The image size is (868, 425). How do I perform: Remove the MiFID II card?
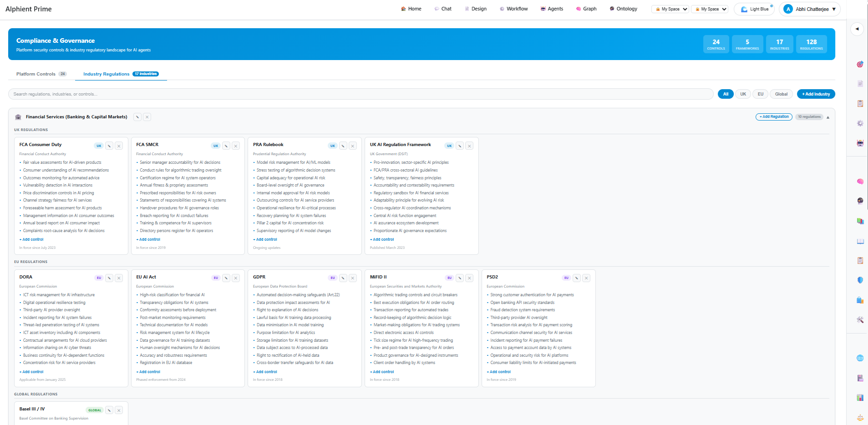pyautogui.click(x=469, y=278)
